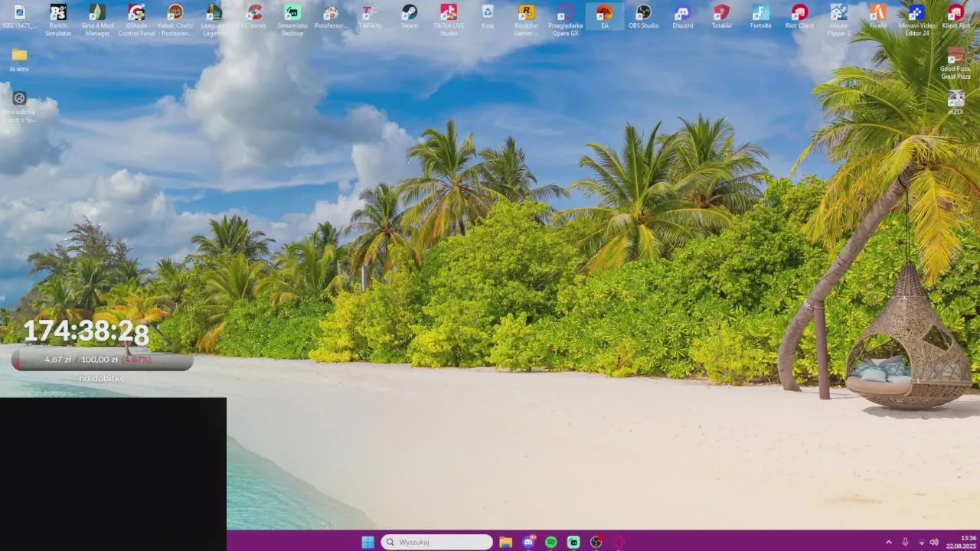Open OBS Studio from the taskbar

(x=596, y=542)
